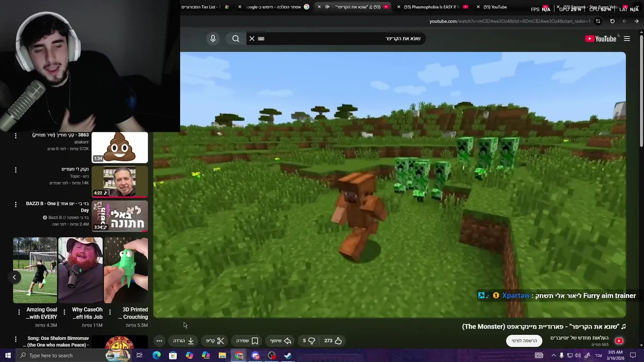
Task: Open Steam from the taskbar
Action: tap(288, 355)
